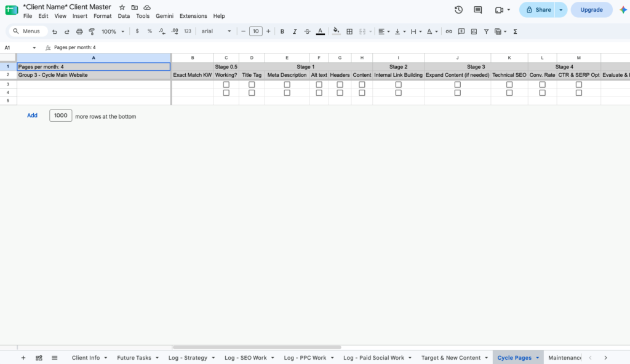Switch to Log - SEO Work tab
The height and width of the screenshot is (364, 630).
click(x=245, y=358)
